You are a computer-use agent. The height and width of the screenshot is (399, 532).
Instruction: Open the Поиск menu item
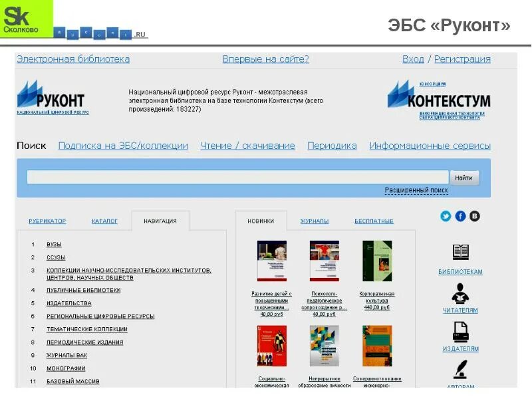pyautogui.click(x=31, y=146)
